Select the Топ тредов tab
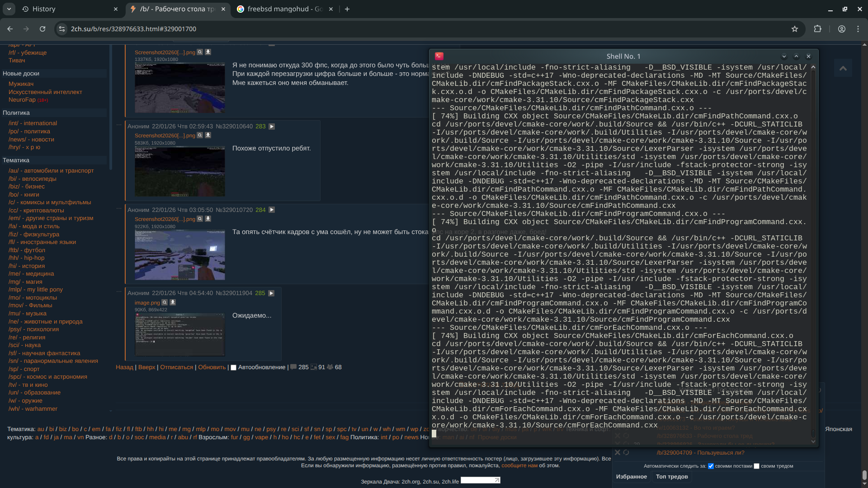 point(672,476)
